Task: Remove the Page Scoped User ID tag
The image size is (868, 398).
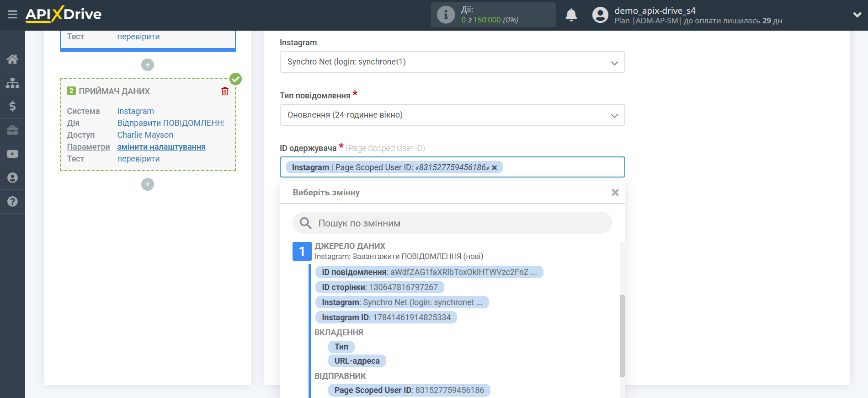Action: click(495, 168)
